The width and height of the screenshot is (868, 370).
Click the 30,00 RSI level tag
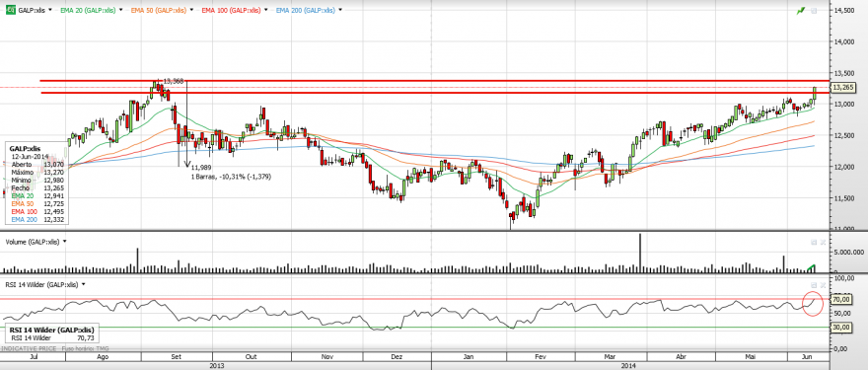(840, 328)
